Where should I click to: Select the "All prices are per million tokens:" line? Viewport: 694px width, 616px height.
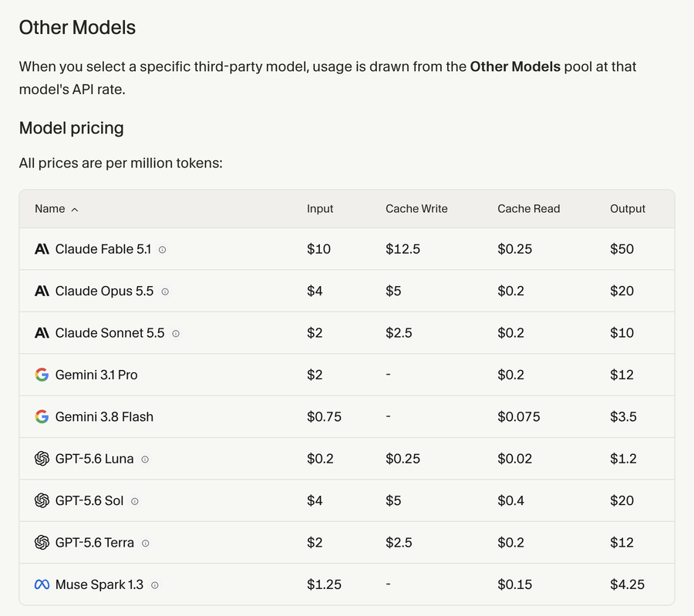click(121, 163)
